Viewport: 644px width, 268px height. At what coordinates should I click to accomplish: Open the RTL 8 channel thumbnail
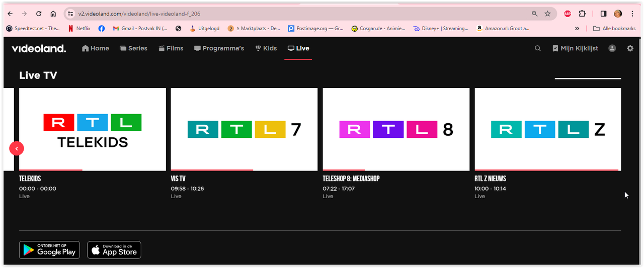tap(396, 129)
